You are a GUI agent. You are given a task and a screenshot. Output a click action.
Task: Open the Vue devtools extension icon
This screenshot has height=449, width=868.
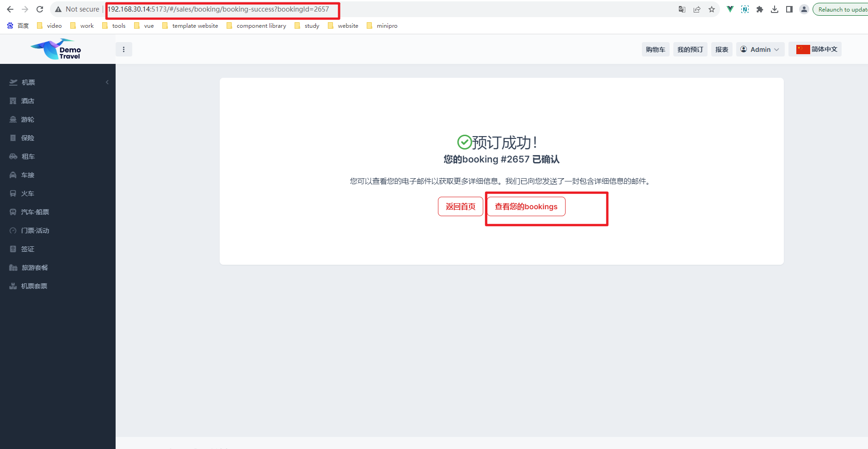730,9
